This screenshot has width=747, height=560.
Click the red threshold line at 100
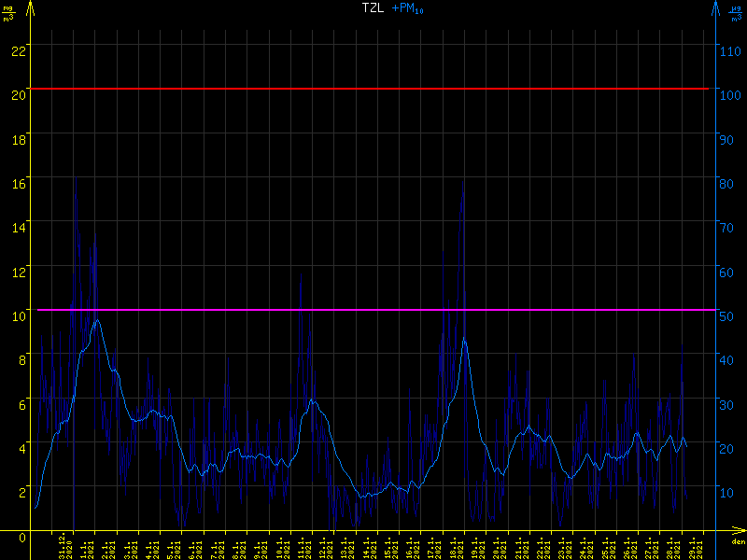point(373,89)
